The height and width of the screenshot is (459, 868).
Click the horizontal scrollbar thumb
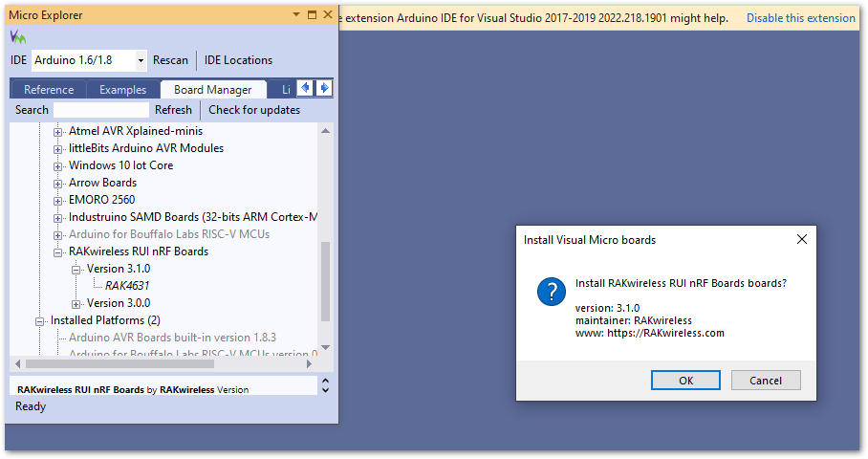(119, 363)
